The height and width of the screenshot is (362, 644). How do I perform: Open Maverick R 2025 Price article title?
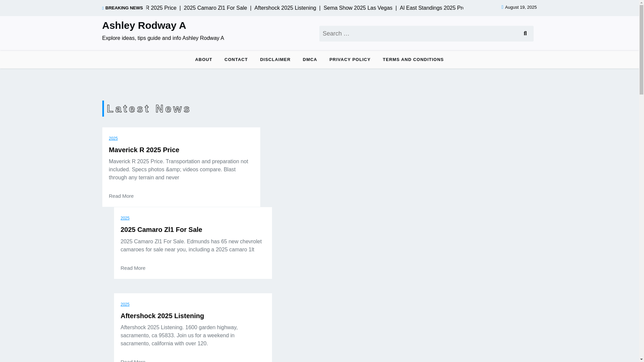(144, 150)
